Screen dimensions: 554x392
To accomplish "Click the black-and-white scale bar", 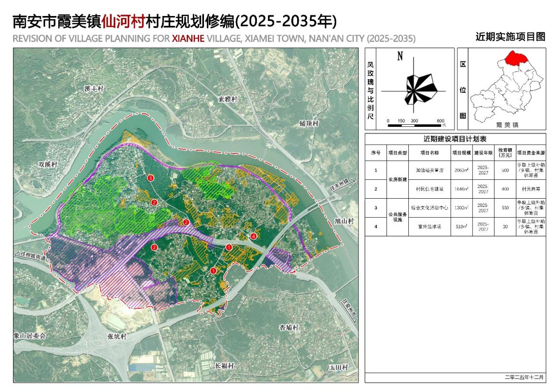I will tap(414, 126).
